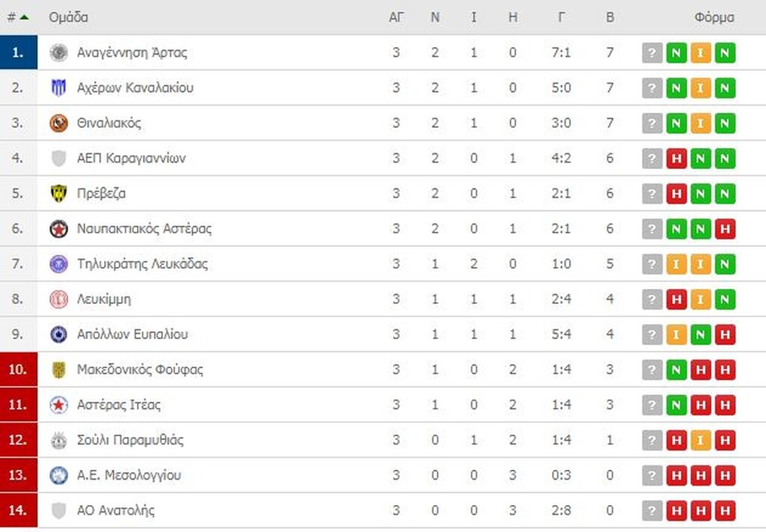This screenshot has width=766, height=532.
Task: Click Ναυπακτιακός Αστέρας red star logo
Action: 58,229
